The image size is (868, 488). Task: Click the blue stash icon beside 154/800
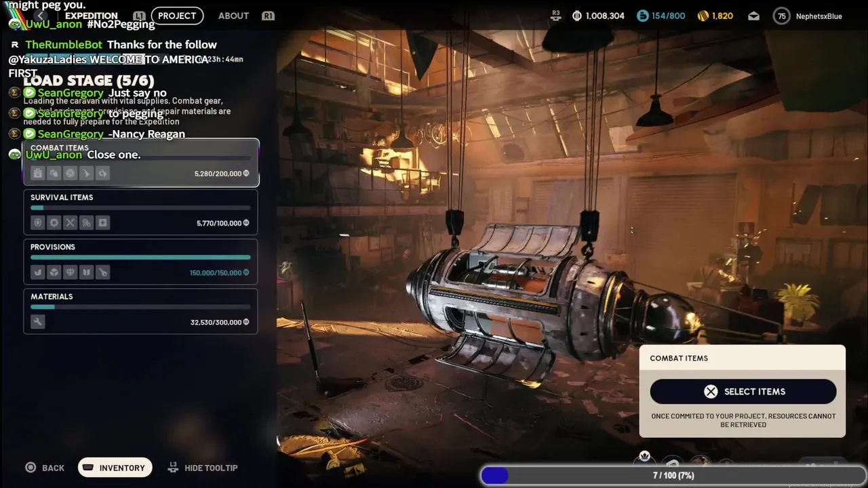642,16
